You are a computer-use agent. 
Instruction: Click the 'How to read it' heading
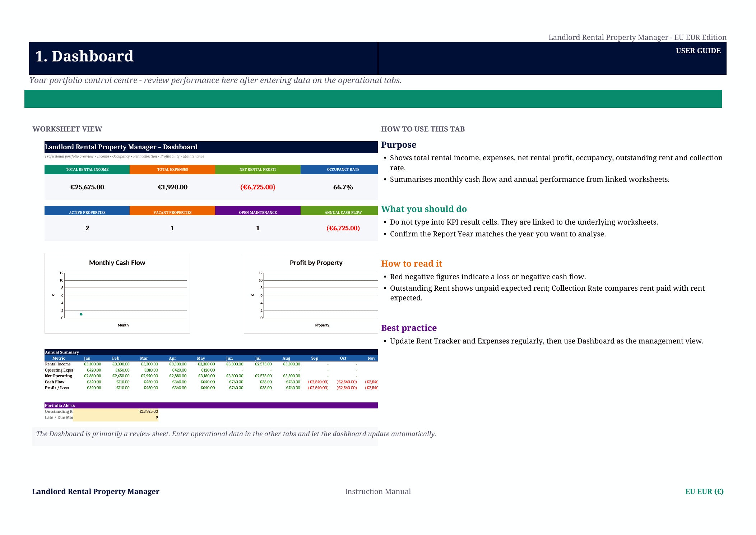[x=412, y=264]
